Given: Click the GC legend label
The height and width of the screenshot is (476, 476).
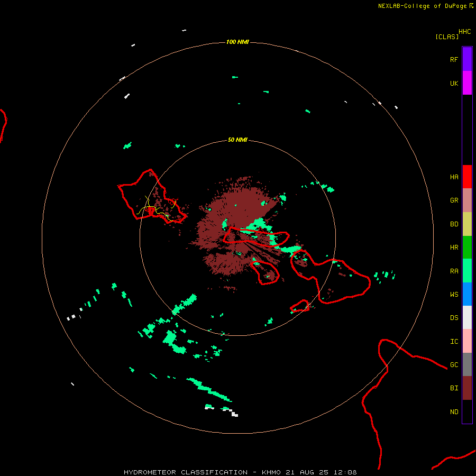Looking at the screenshot, I should (454, 365).
